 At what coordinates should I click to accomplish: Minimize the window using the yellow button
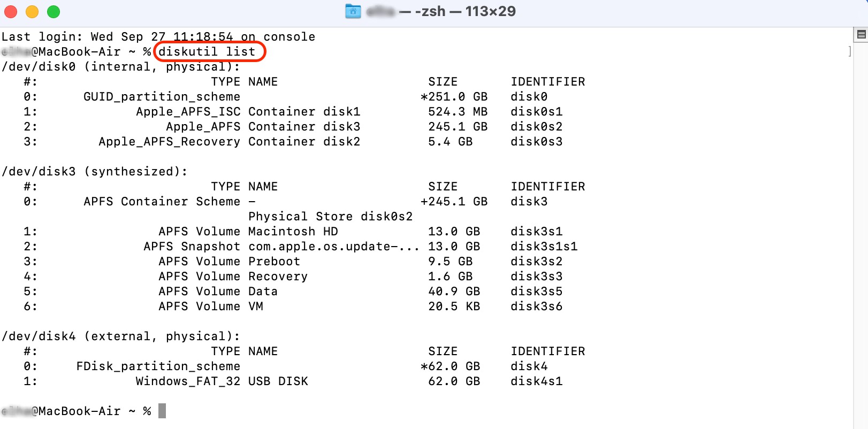point(32,11)
